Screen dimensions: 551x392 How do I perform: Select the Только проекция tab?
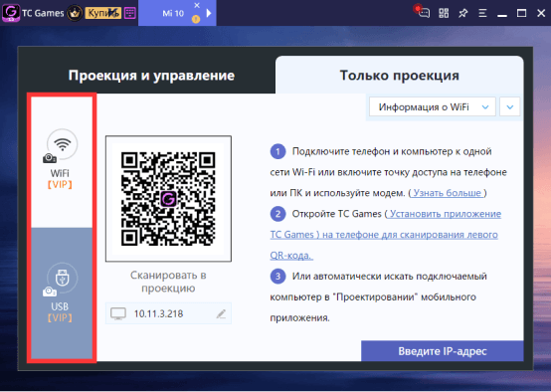point(400,76)
